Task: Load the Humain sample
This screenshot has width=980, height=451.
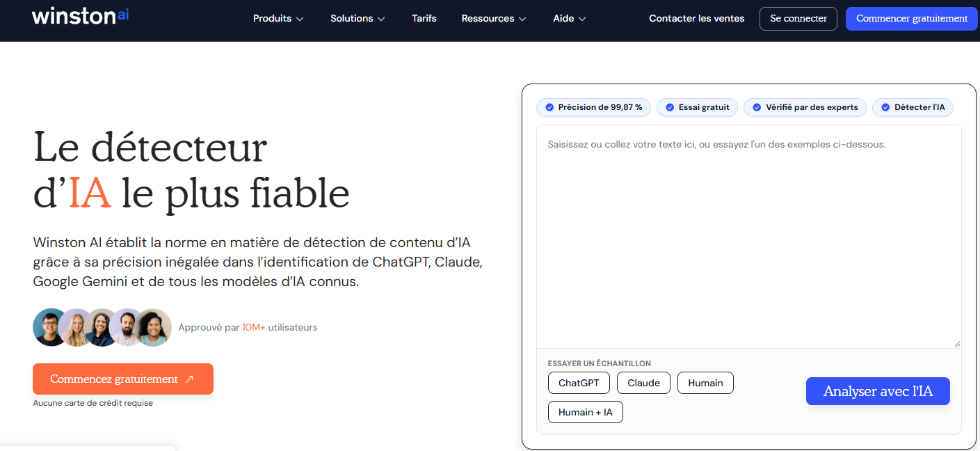Action: [x=705, y=383]
